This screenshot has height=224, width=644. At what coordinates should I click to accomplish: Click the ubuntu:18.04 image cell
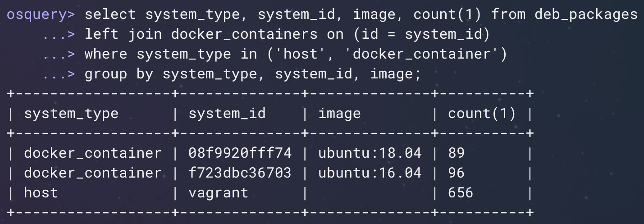click(x=370, y=153)
